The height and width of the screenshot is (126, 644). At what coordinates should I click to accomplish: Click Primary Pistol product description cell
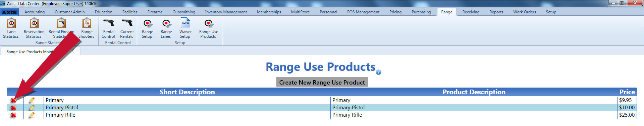(x=474, y=108)
